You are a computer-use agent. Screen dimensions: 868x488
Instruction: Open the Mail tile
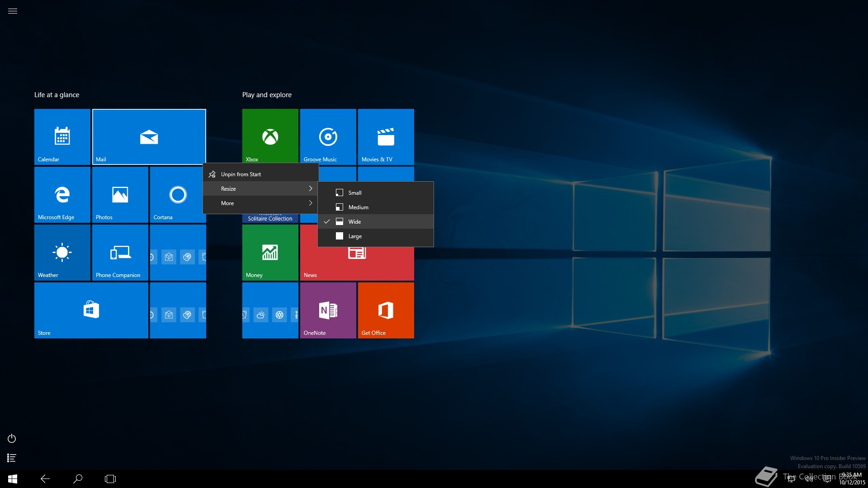tap(149, 137)
